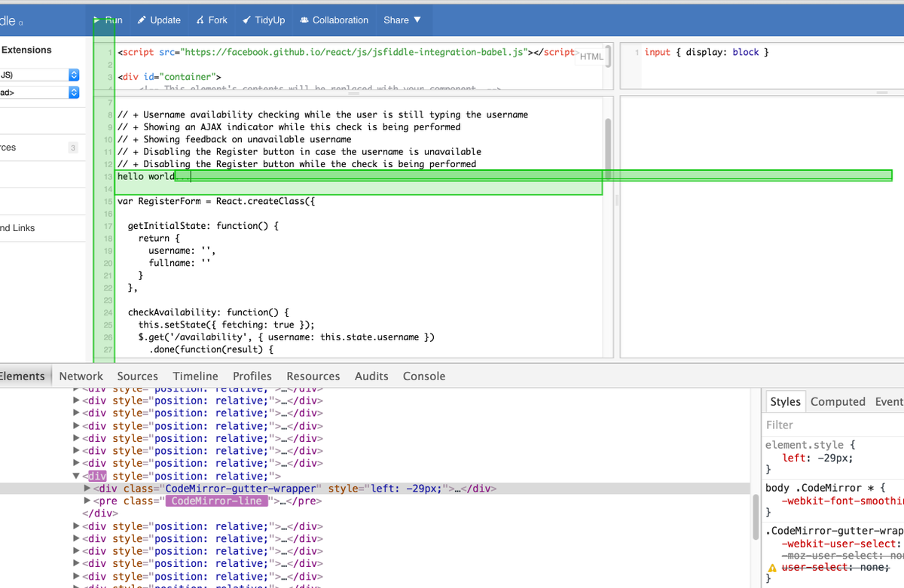Click the styles Filter input field
The image size is (904, 588).
pos(833,425)
